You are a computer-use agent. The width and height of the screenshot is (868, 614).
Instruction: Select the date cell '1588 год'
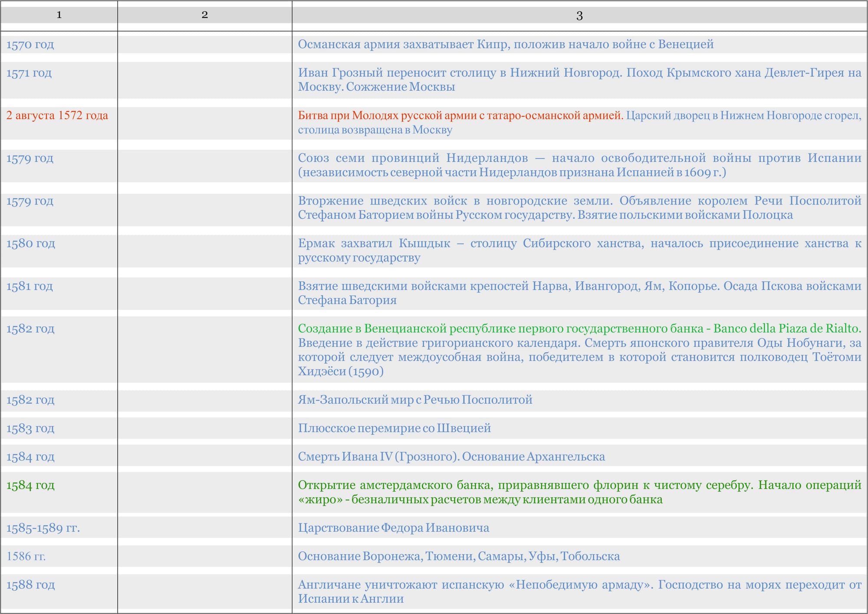coord(31,585)
